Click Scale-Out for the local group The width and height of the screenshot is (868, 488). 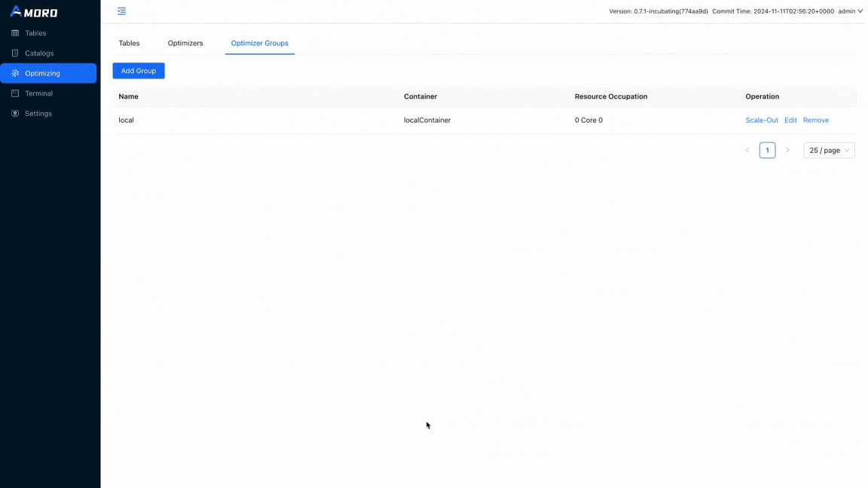[x=762, y=120]
